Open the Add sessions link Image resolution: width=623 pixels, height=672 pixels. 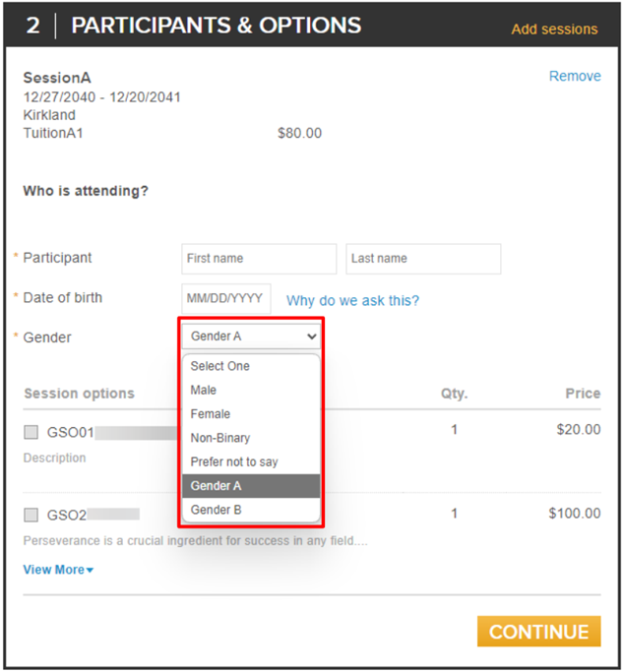coord(554,30)
